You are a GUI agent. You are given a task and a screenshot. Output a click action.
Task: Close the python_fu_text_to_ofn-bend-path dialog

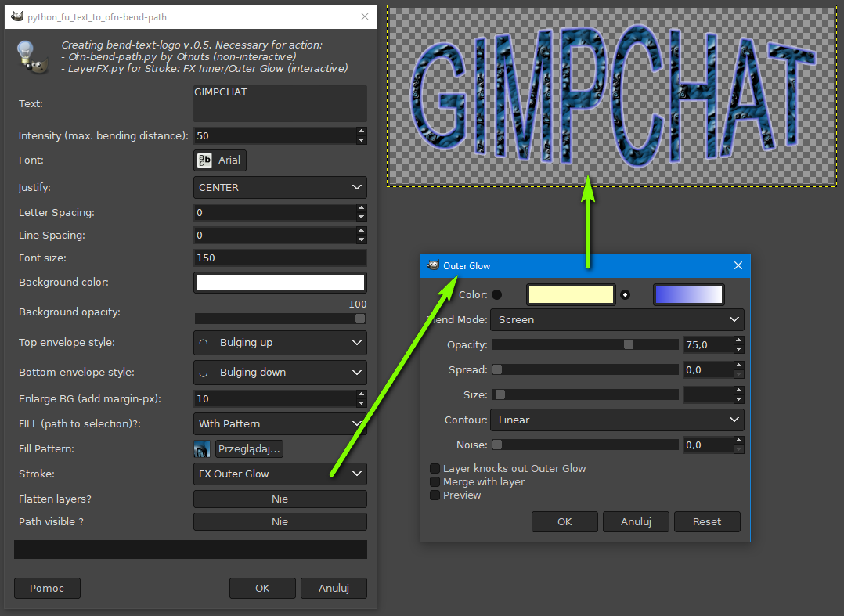364,16
